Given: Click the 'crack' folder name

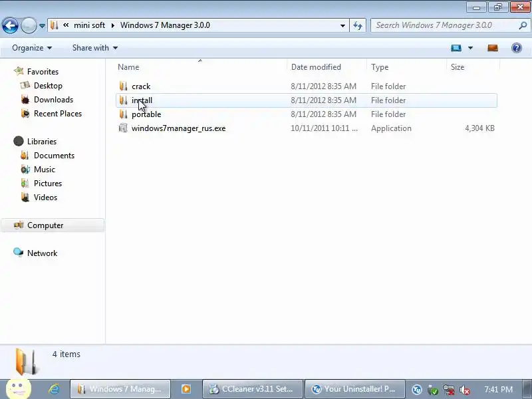Looking at the screenshot, I should pos(141,86).
